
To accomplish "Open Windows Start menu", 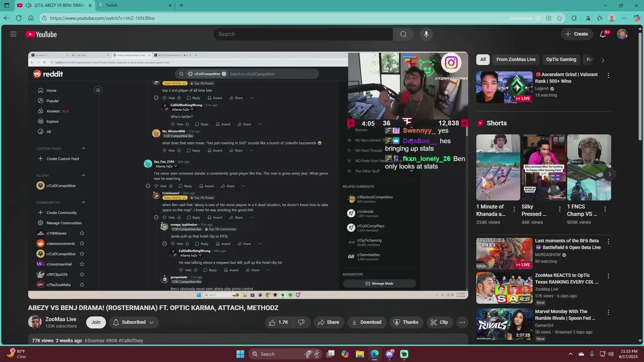I will point(240,354).
